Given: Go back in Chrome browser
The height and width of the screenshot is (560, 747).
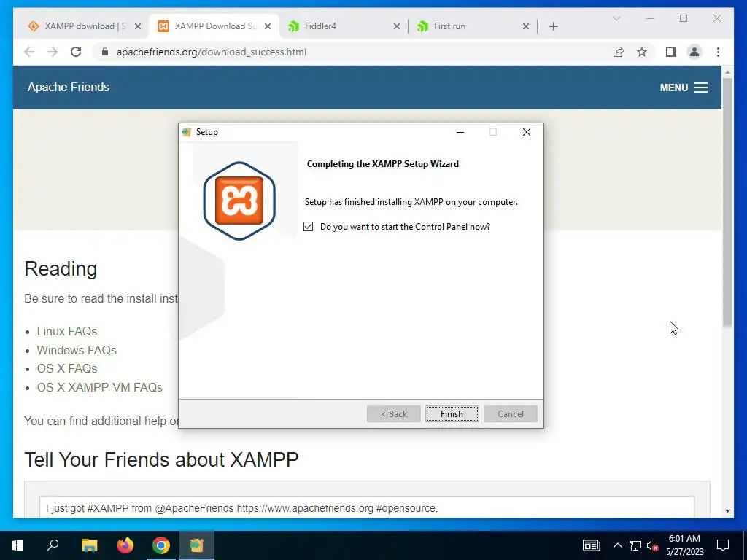Looking at the screenshot, I should point(29,52).
